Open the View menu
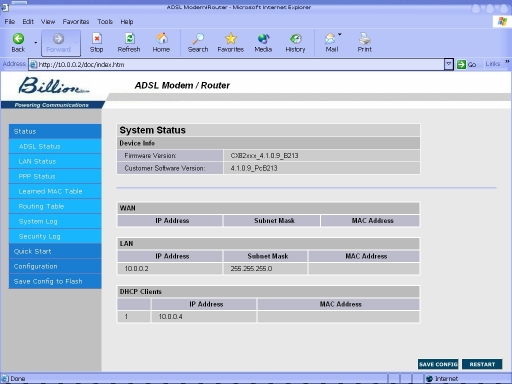This screenshot has width=512, height=384. click(48, 22)
